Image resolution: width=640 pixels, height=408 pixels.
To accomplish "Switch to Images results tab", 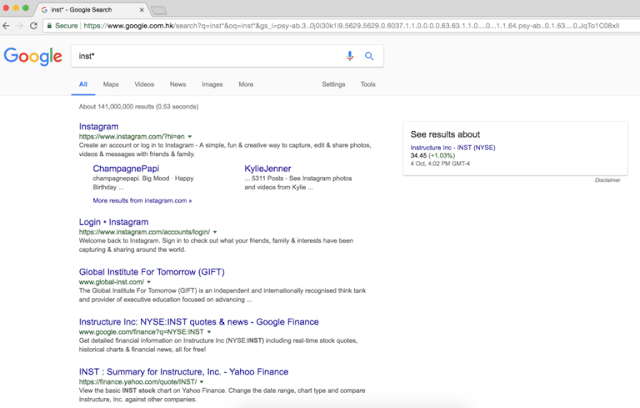I will (212, 84).
